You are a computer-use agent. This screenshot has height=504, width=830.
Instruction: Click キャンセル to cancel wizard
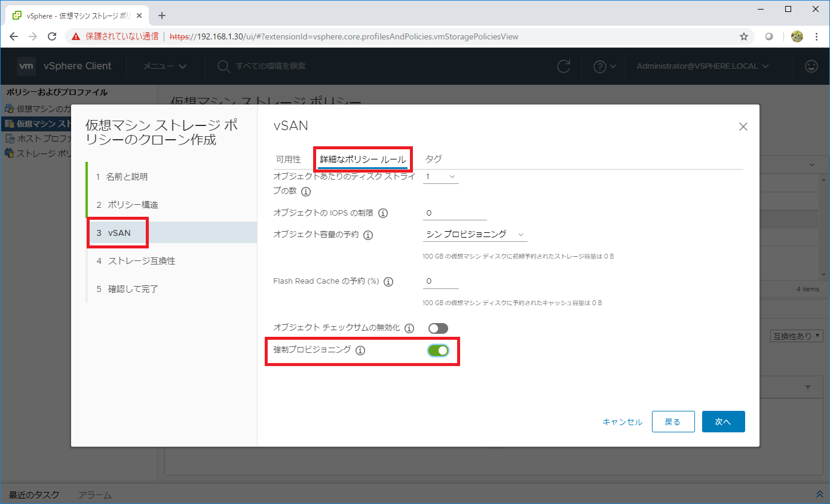pyautogui.click(x=623, y=422)
